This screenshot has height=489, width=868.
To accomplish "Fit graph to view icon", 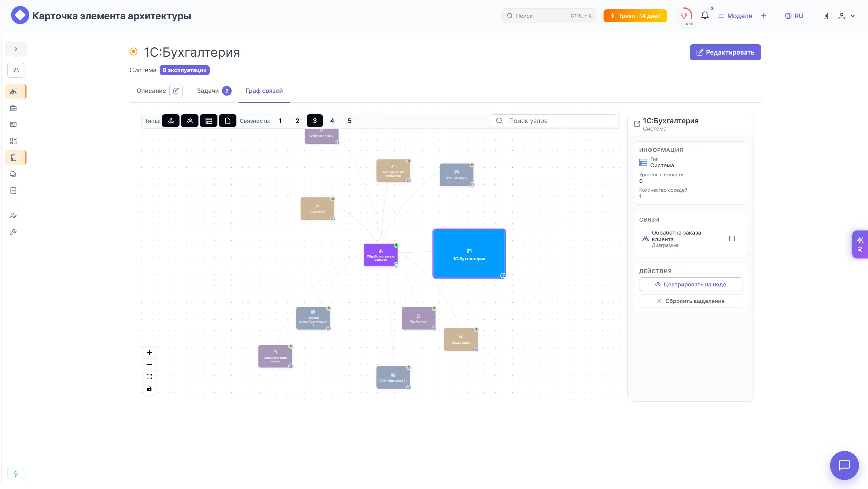I will coord(149,377).
